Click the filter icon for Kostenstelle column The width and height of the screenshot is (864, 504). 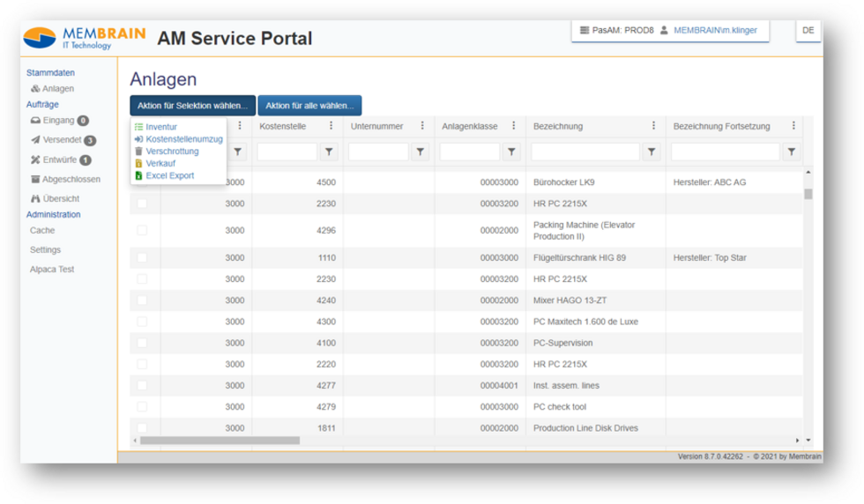tap(329, 152)
